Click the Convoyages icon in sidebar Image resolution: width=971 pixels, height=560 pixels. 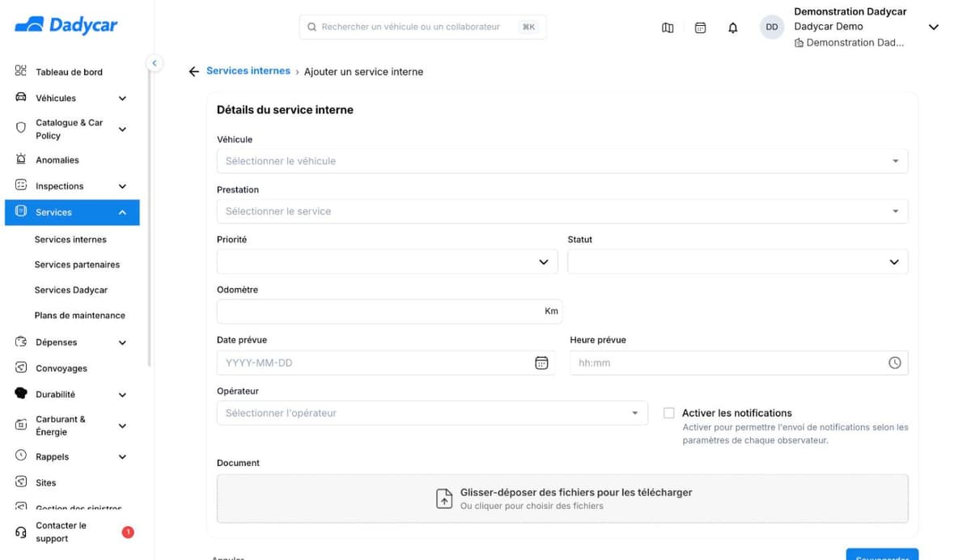21,367
